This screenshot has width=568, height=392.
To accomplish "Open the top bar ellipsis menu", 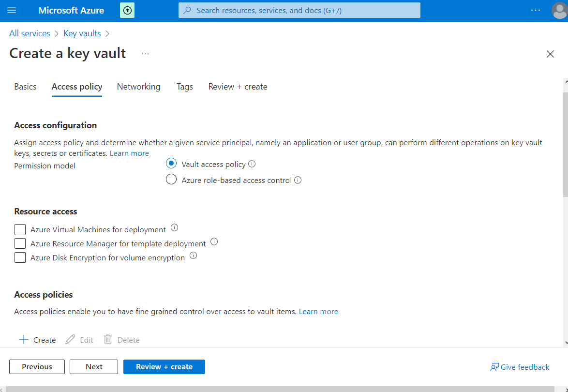I will [x=536, y=10].
